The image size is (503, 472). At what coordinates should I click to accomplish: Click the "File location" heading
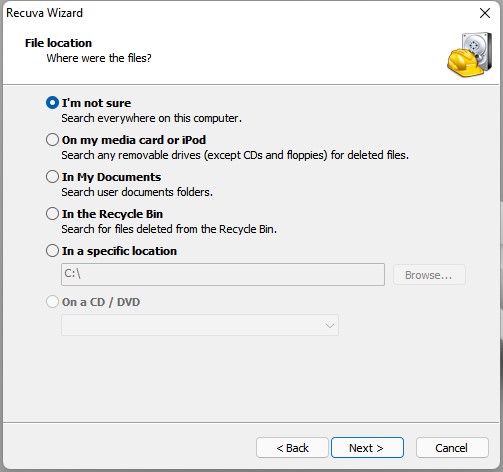click(x=58, y=43)
